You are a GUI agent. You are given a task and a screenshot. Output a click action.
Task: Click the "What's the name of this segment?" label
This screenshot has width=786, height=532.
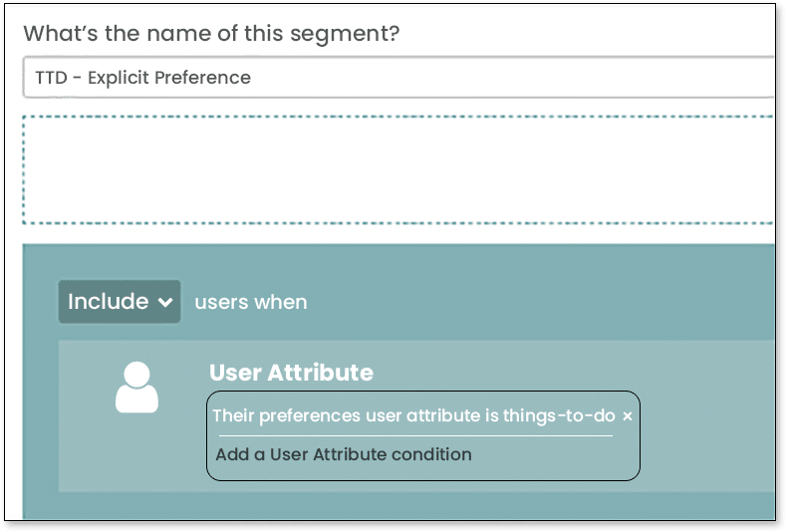211,33
